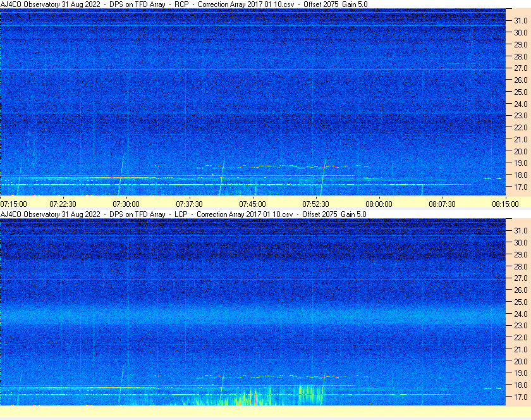Click 29.0 frequency label in RCP panel
This screenshot has height=420, width=531.
click(521, 44)
